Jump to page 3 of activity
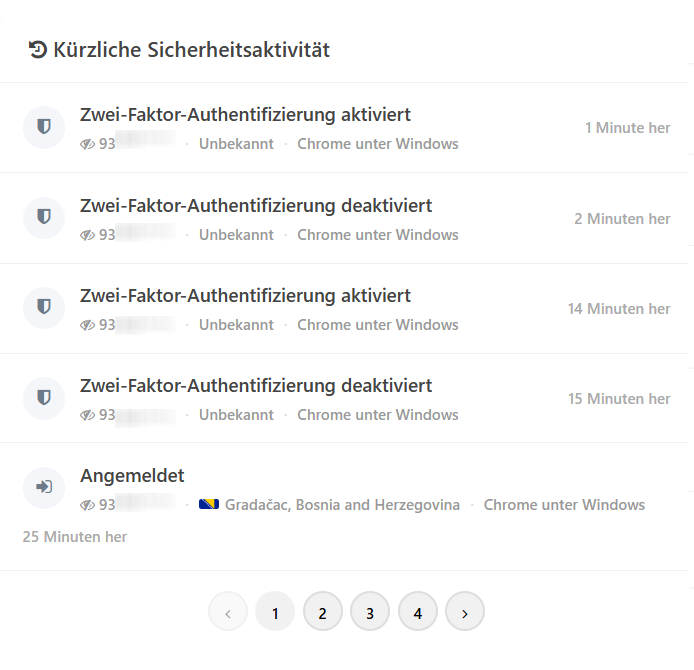This screenshot has height=670, width=694. pos(370,613)
